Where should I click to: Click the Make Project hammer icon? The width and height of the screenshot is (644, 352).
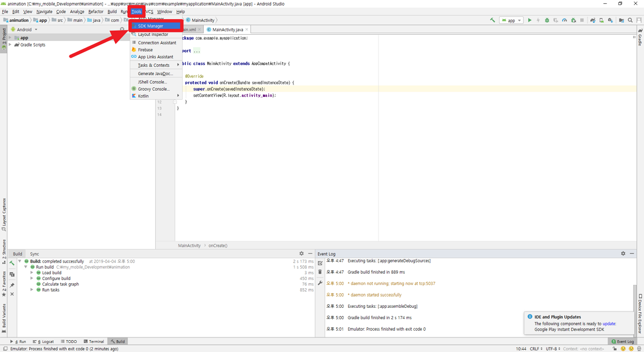[492, 20]
